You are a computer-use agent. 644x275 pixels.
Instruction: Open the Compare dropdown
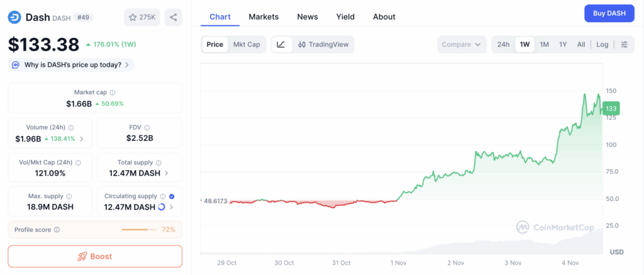point(462,45)
